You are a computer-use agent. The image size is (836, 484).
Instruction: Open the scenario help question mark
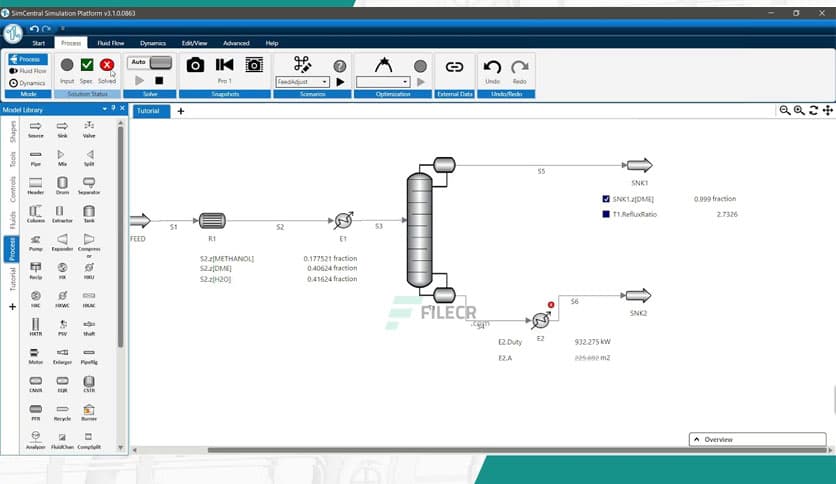point(340,66)
